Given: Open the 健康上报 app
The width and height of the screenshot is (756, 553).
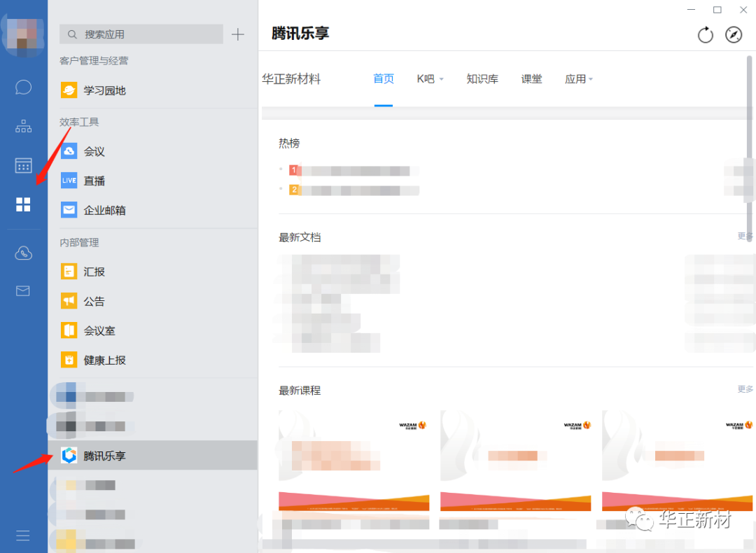Looking at the screenshot, I should [x=153, y=360].
